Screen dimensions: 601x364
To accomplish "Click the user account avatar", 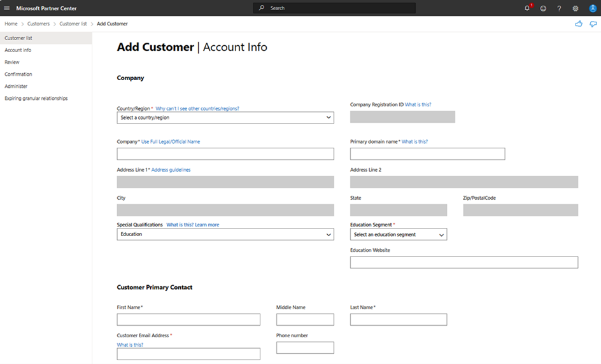I will pos(592,8).
